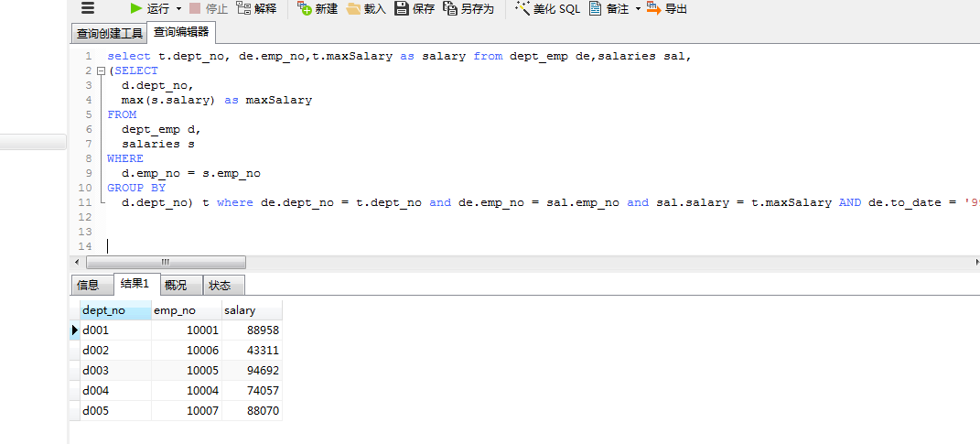Switch to 查询编辑器 tab
Image resolution: width=980 pixels, height=444 pixels.
pyautogui.click(x=181, y=32)
